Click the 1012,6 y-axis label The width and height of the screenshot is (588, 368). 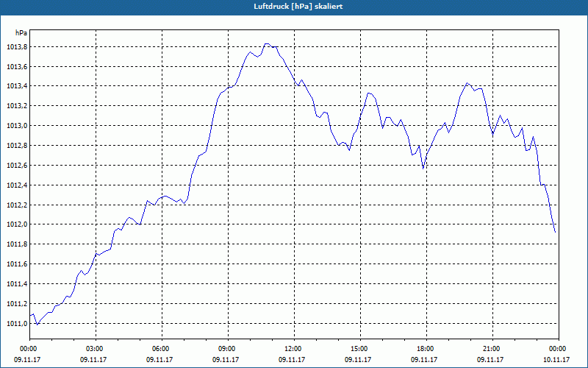(17, 166)
